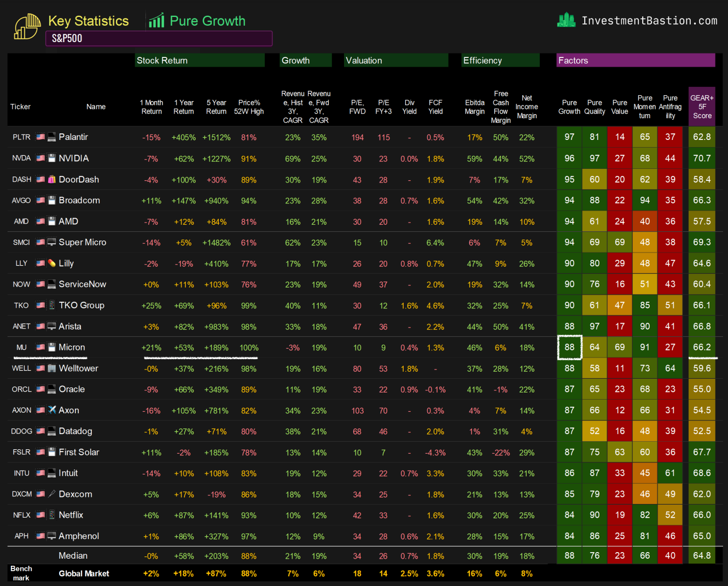The width and height of the screenshot is (728, 586).
Task: Click the Median row label
Action: point(73,555)
